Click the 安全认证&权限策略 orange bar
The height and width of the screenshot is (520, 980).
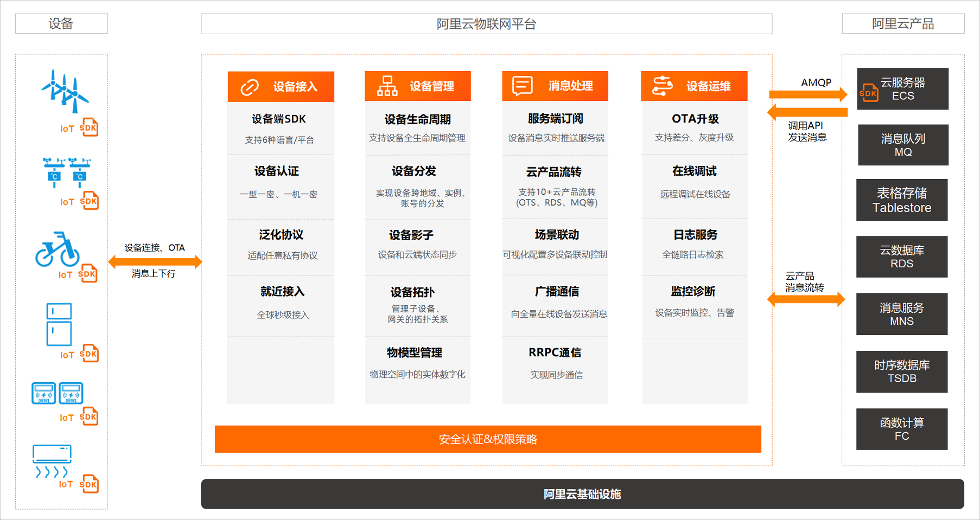488,439
